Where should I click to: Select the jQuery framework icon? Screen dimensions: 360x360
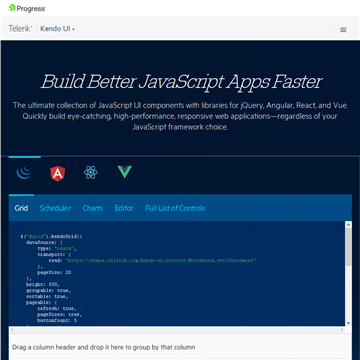(24, 173)
